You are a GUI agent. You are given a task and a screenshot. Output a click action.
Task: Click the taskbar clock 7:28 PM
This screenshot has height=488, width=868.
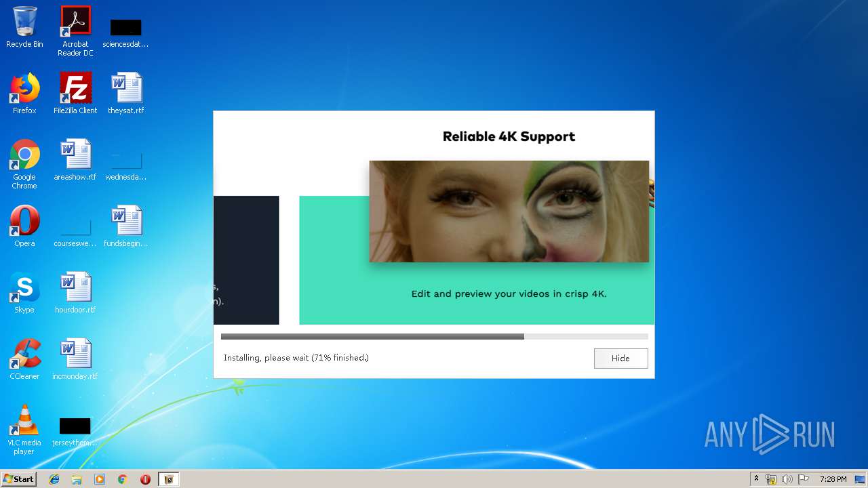[833, 479]
